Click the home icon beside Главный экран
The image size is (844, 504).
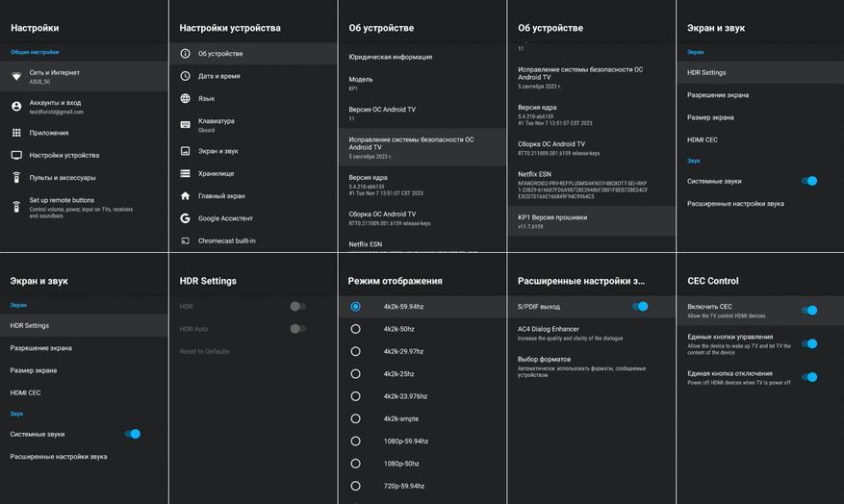(x=185, y=196)
